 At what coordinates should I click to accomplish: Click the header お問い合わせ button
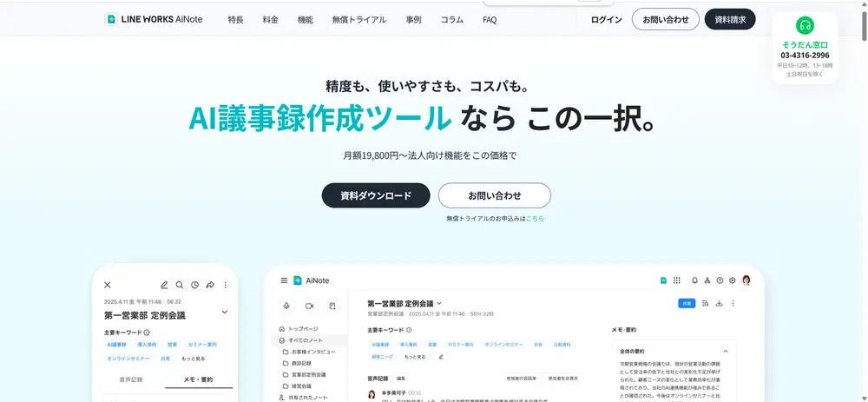click(x=666, y=19)
